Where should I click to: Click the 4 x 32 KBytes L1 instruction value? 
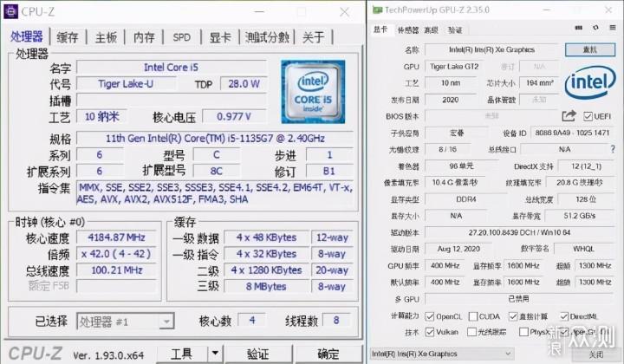point(266,254)
